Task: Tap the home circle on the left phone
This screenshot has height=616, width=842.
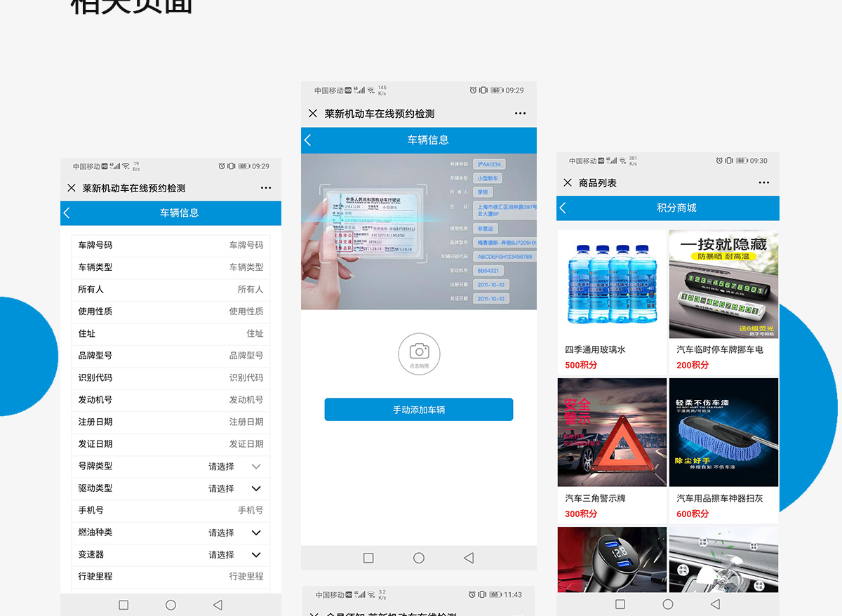Action: click(x=171, y=605)
